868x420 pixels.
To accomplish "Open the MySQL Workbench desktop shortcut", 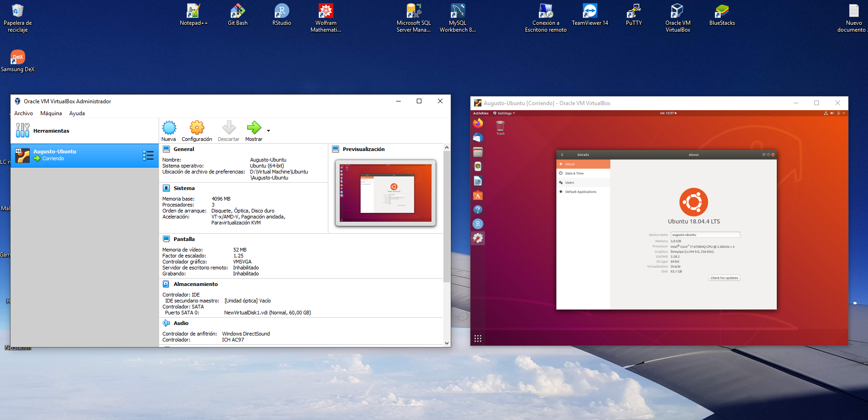I will pos(458,18).
